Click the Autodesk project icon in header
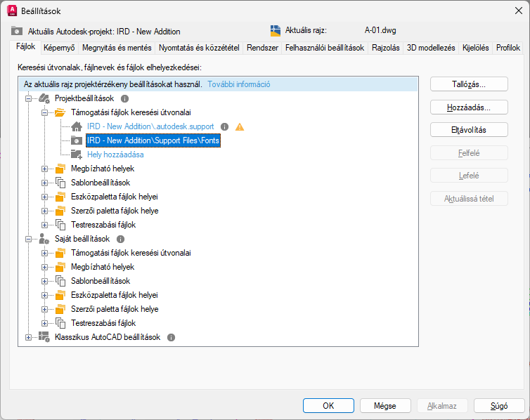The height and width of the screenshot is (420, 530). pyautogui.click(x=17, y=32)
